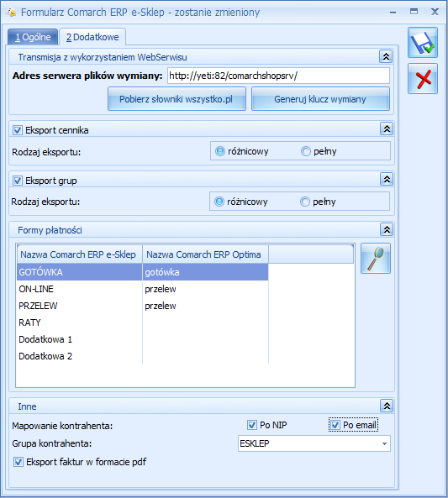Switch to the 2 Dodatkowe tab
Viewport: 448px width, 498px height.
click(92, 37)
